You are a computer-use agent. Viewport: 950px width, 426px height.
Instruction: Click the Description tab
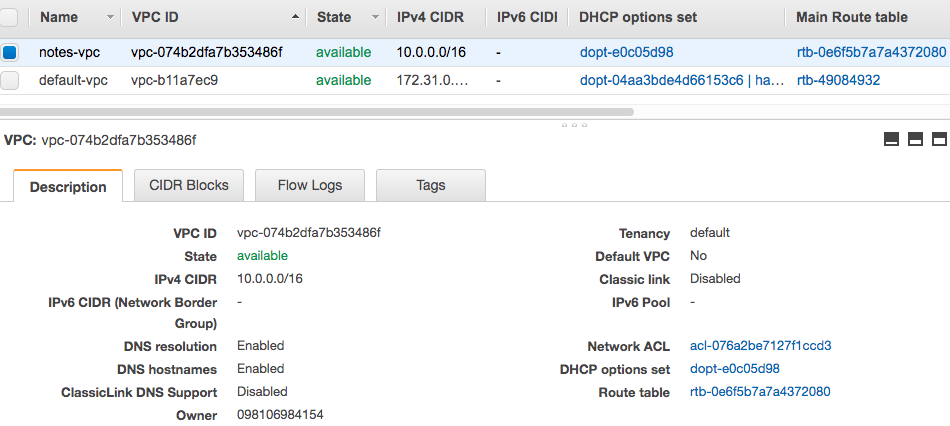pos(68,187)
